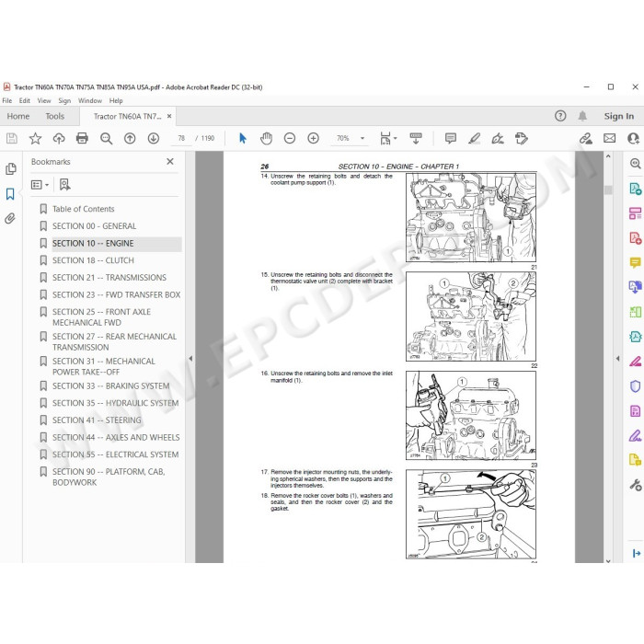Open SECTION 21 -- TRANSMISSIONS bookmark
Screen dimensions: 644x644
point(109,278)
